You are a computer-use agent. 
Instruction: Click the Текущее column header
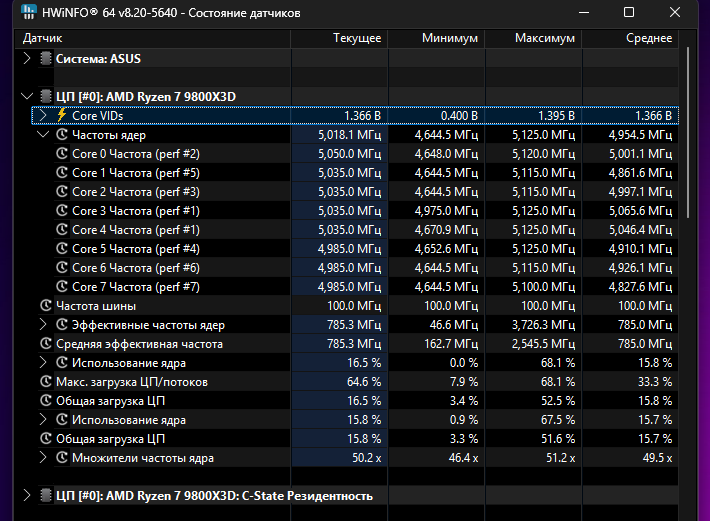click(339, 38)
